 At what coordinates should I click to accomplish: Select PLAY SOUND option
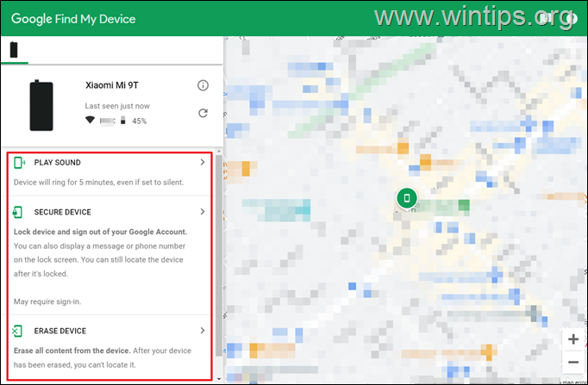pyautogui.click(x=58, y=163)
